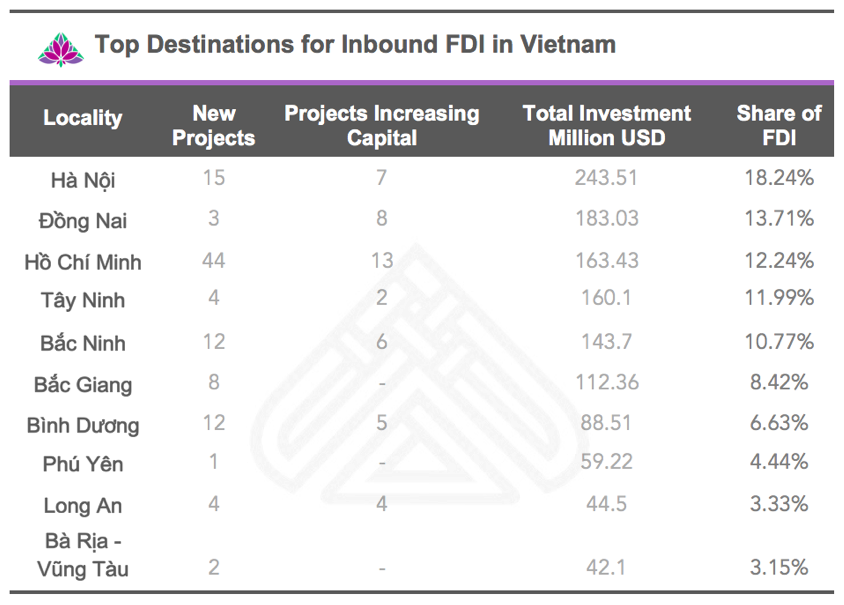Click the Bắc Ninh locality cell
The height and width of the screenshot is (605, 844).
click(x=83, y=343)
